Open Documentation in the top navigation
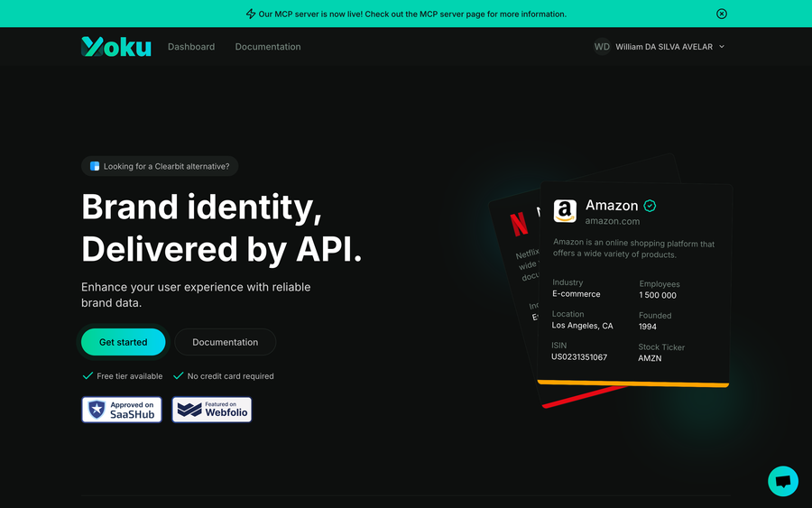Screen dimensions: 812x508 click(x=268, y=47)
